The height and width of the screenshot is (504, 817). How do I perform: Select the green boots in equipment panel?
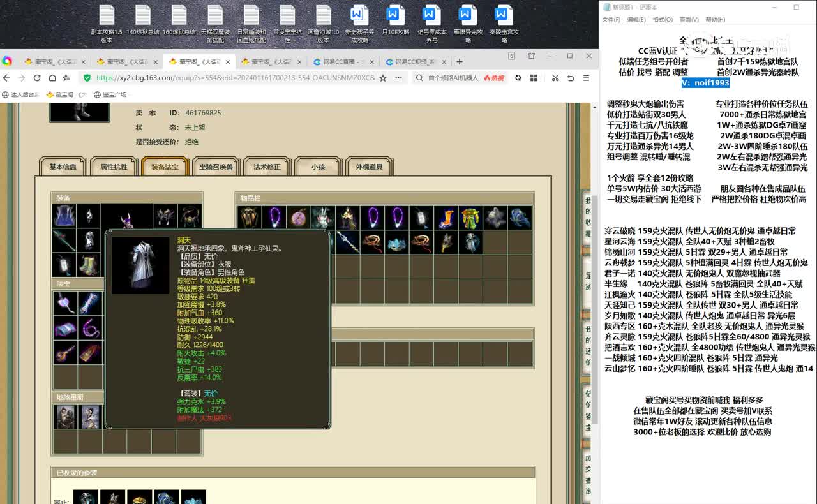pos(89,265)
